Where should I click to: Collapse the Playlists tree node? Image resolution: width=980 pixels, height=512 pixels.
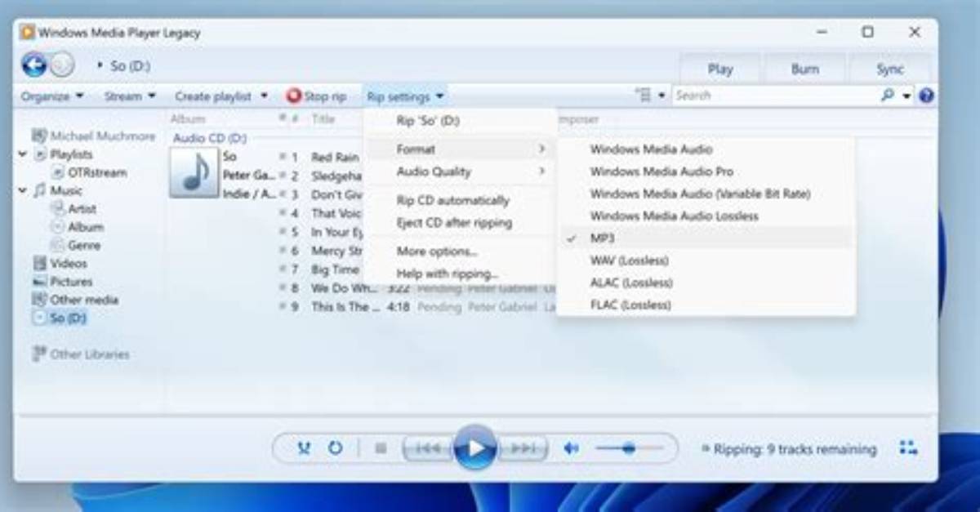(x=22, y=154)
